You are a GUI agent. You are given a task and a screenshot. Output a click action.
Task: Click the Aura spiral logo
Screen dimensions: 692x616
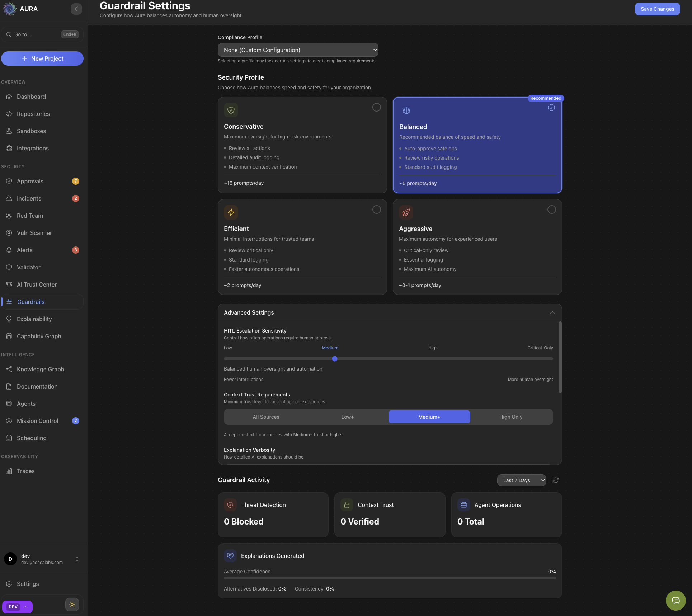[10, 9]
